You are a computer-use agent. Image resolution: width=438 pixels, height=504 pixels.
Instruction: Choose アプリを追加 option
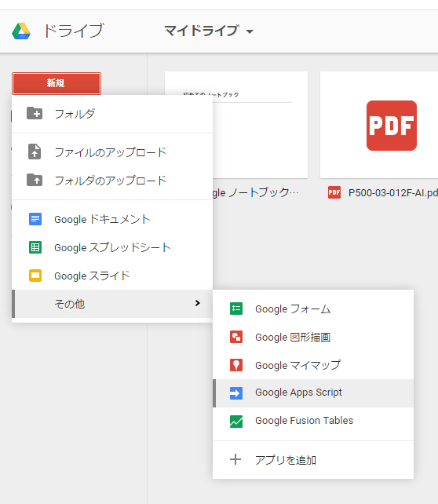click(313, 459)
